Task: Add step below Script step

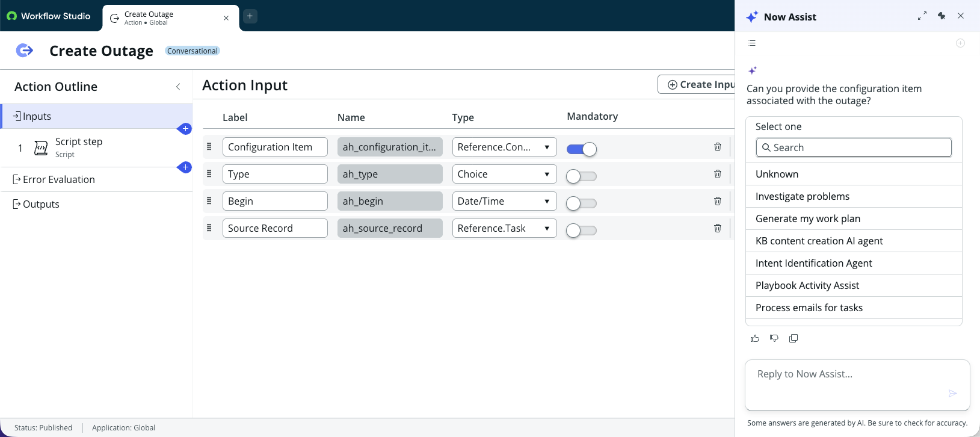Action: click(185, 167)
